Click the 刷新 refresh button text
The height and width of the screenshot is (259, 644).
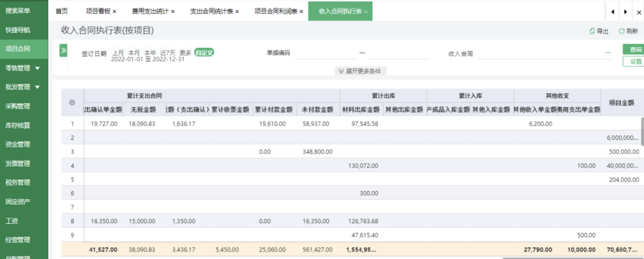631,31
